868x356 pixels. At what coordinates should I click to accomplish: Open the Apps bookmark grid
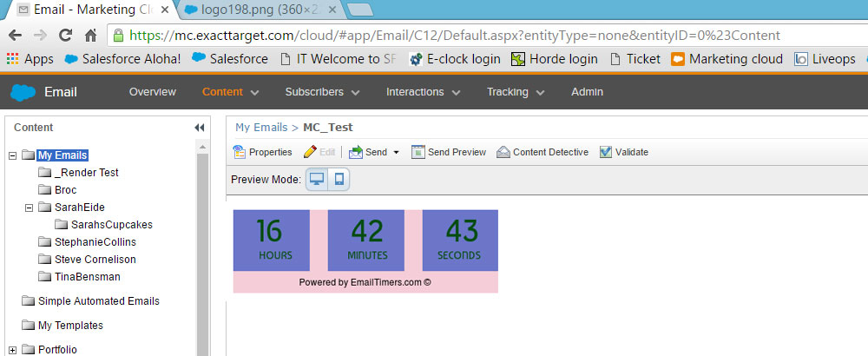click(30, 59)
